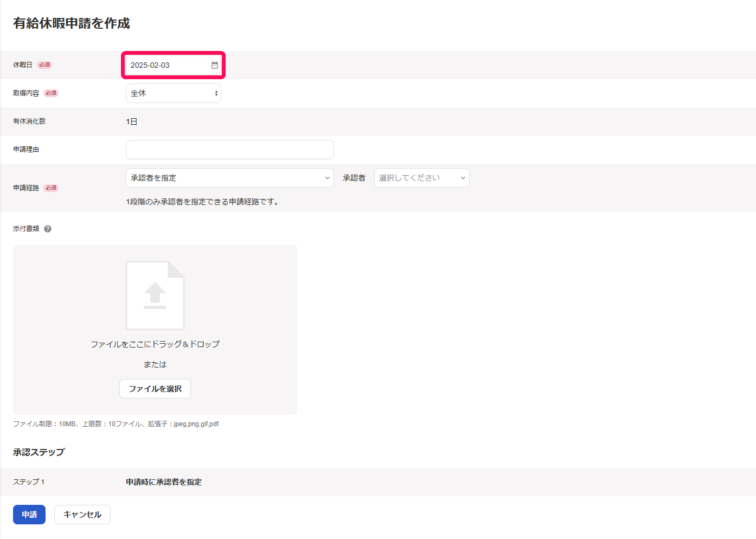The image size is (756, 539).
Task: Click the text ファイルをここにドラッグ＆ドロップ
Action: coord(155,344)
